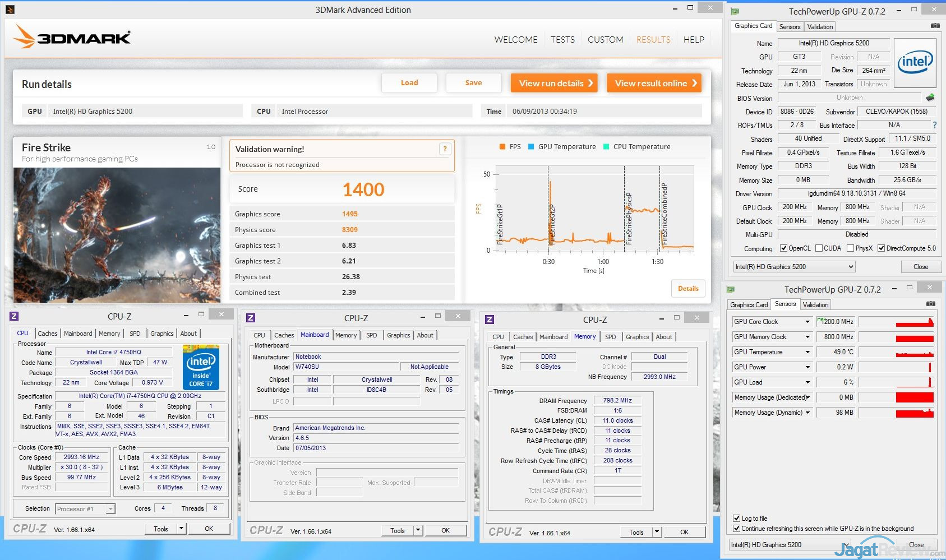Open the Processor #1 selection dropdown
Screen dimensions: 946x560
(x=110, y=509)
